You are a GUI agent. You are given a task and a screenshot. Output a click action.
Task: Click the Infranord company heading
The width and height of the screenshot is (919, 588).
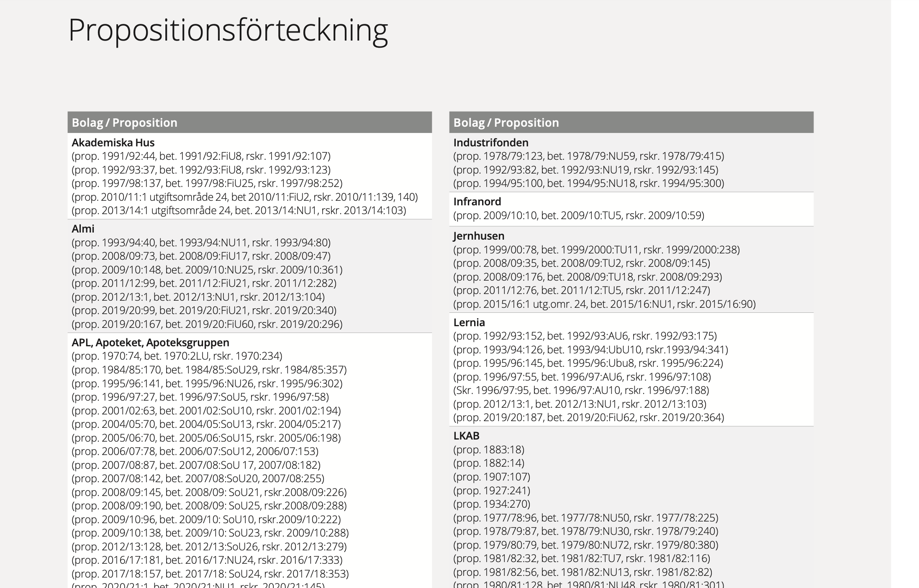(x=477, y=202)
